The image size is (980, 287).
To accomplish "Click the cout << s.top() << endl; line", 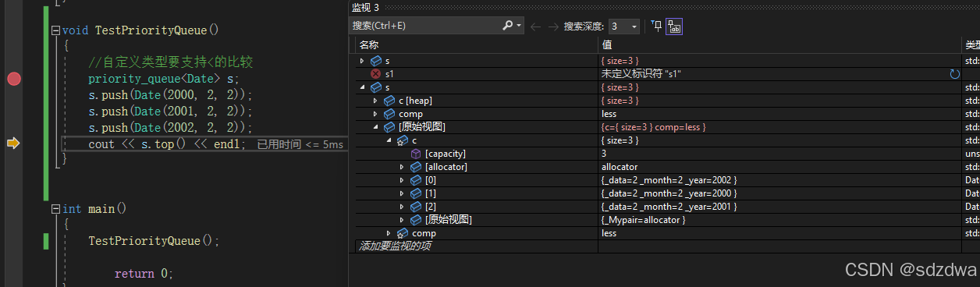I will coord(167,144).
